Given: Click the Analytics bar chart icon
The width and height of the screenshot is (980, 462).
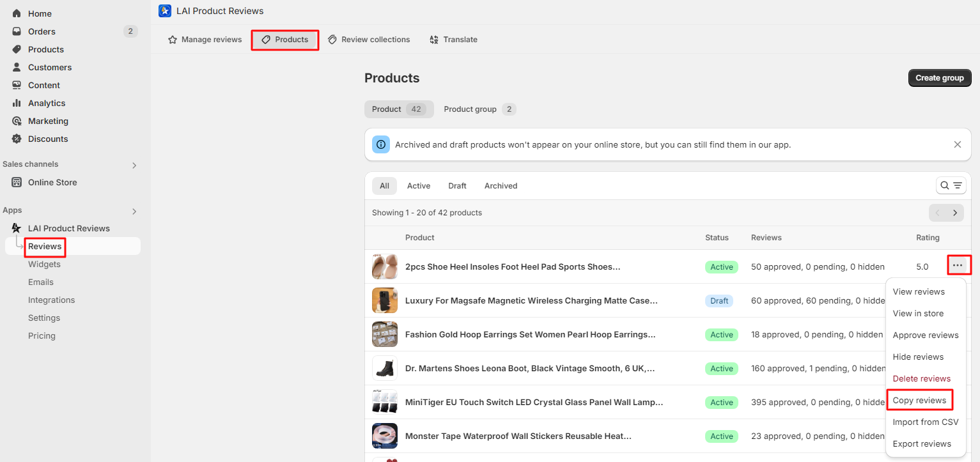Looking at the screenshot, I should pos(17,103).
